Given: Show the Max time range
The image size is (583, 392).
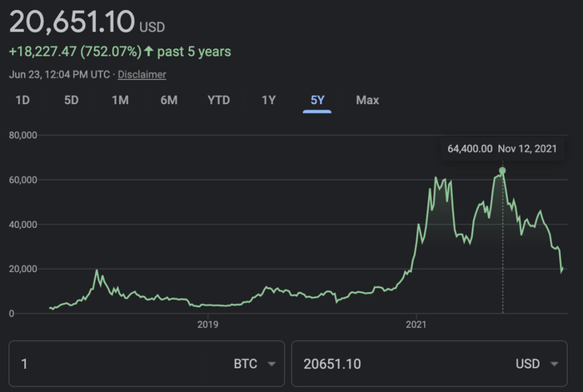Looking at the screenshot, I should click(367, 100).
